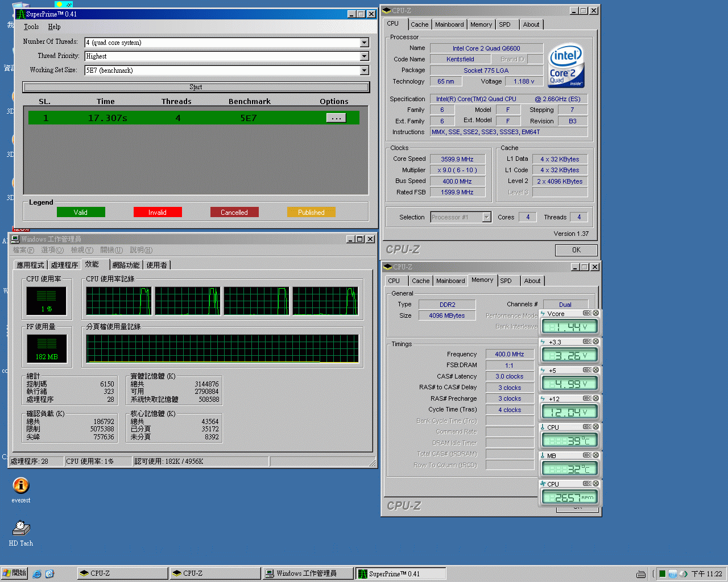Close the Vcore sensor gadget
728x582 pixels.
tap(595, 313)
